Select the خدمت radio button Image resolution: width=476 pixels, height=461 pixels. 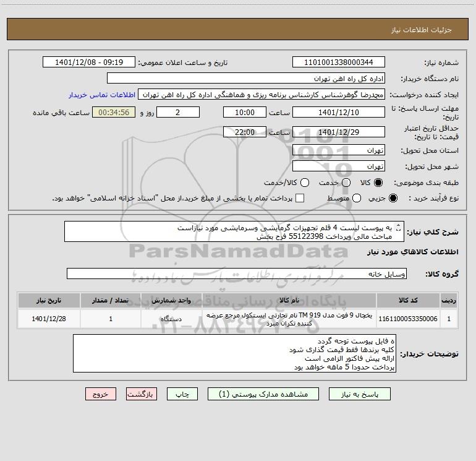[x=346, y=183]
